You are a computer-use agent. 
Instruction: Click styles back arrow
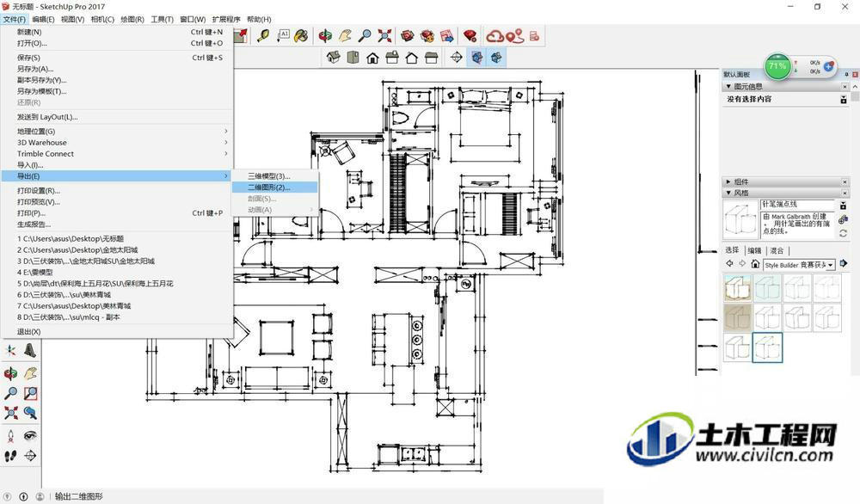click(x=729, y=264)
